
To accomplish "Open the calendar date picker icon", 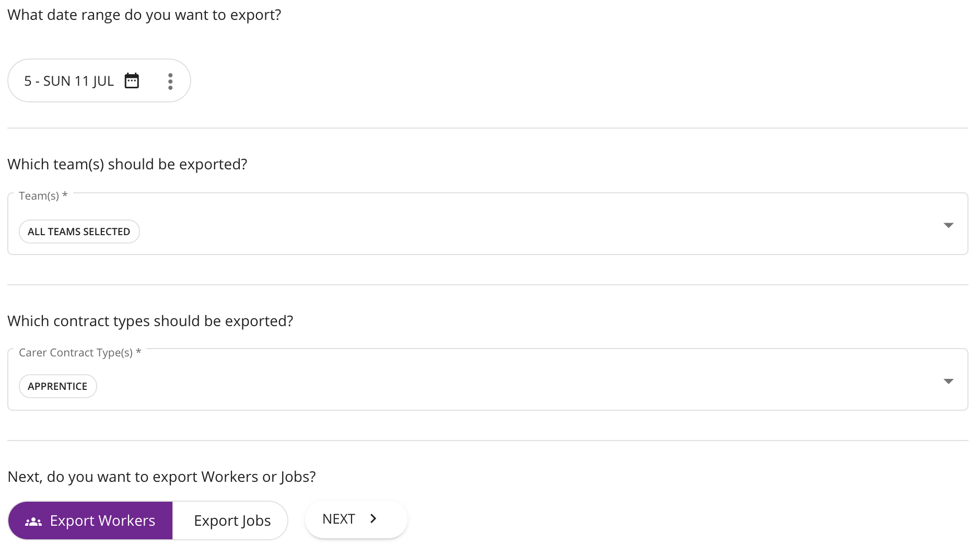I will click(132, 81).
